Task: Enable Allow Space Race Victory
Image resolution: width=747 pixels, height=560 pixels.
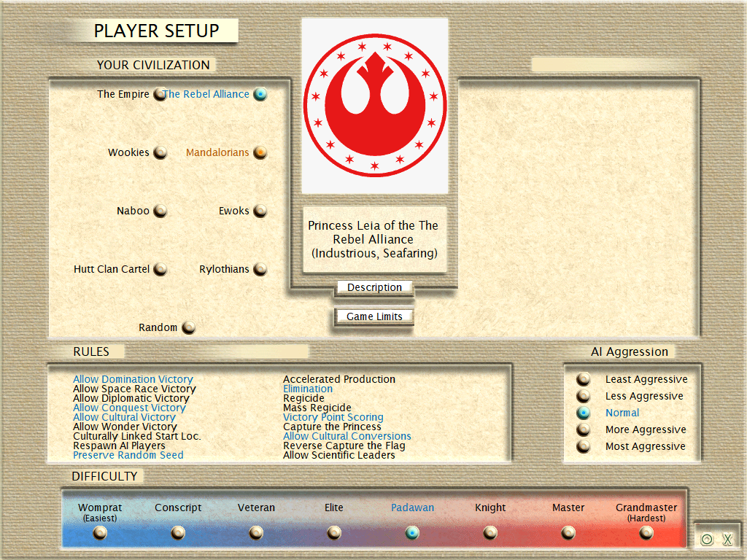Action: pos(134,389)
